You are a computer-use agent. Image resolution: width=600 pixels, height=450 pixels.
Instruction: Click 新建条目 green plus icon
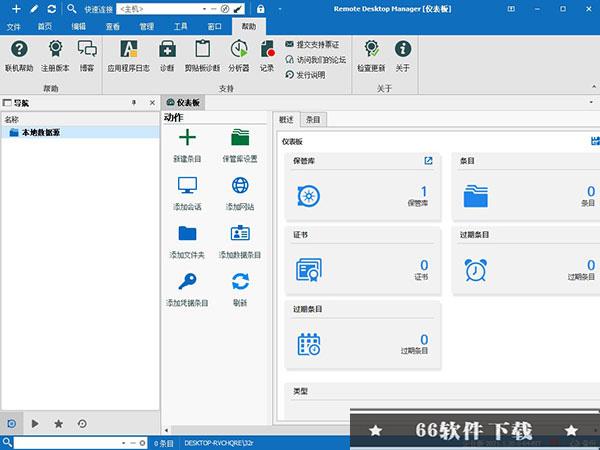point(187,137)
